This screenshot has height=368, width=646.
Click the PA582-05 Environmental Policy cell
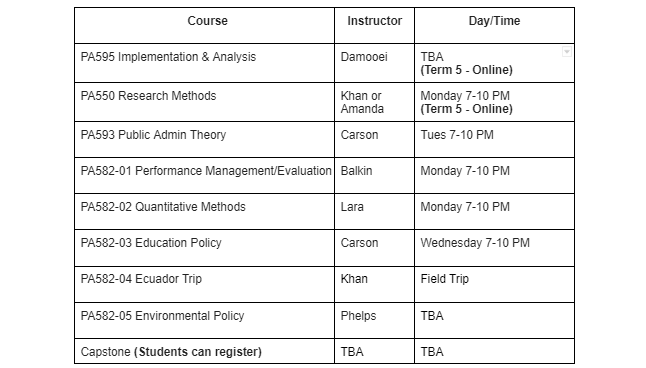point(204,321)
